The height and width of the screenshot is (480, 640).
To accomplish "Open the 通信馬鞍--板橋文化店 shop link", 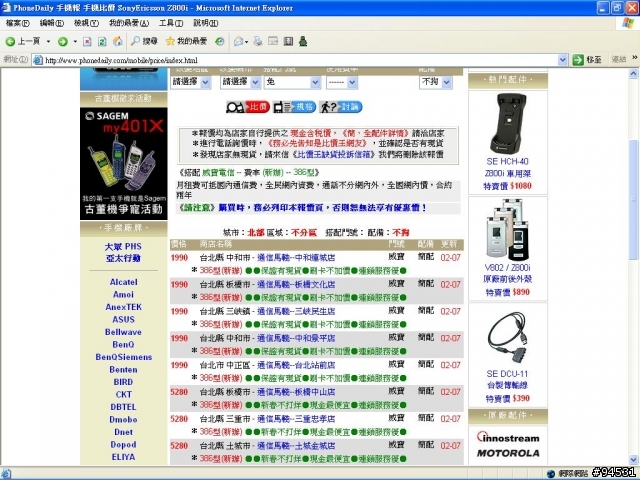I will [296, 284].
